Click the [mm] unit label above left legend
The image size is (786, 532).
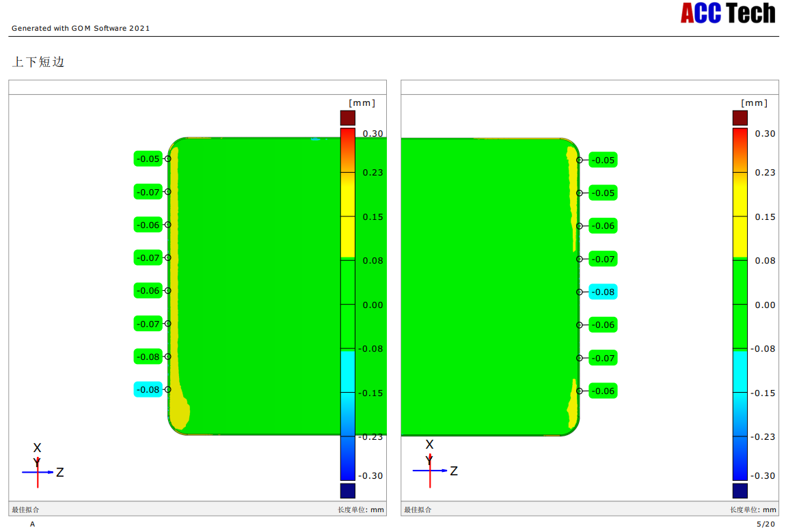362,103
